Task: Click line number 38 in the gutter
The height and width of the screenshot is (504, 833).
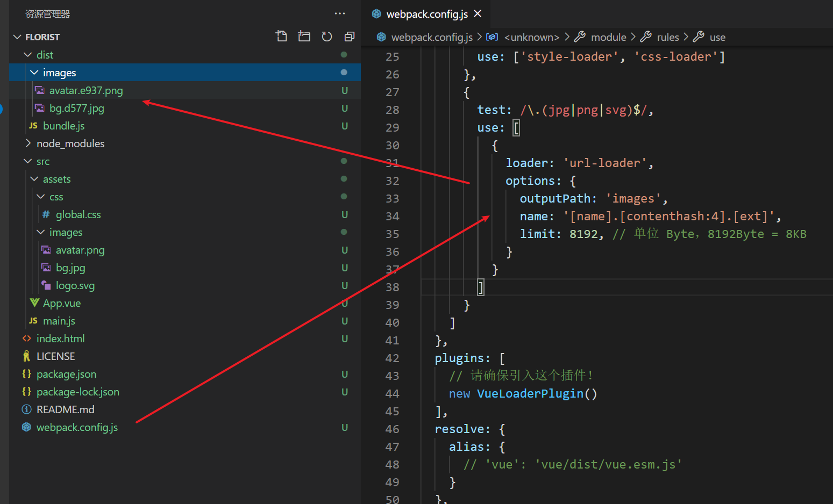Action: 393,287
